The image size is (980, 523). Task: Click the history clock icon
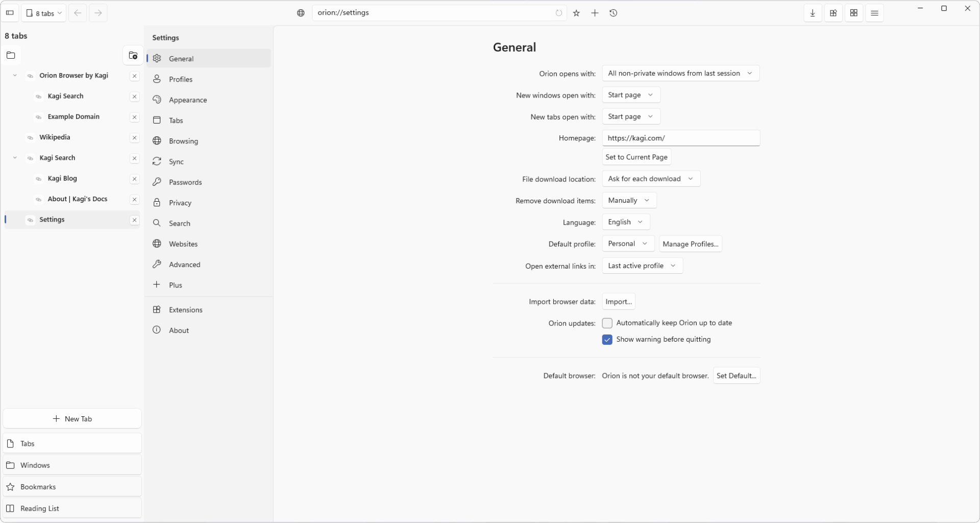click(x=614, y=13)
